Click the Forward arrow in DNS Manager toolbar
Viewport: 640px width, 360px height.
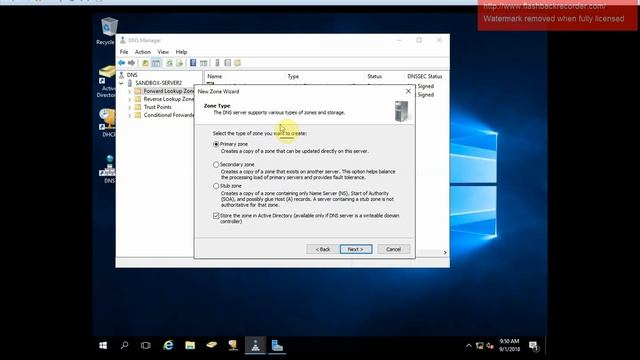click(x=131, y=63)
